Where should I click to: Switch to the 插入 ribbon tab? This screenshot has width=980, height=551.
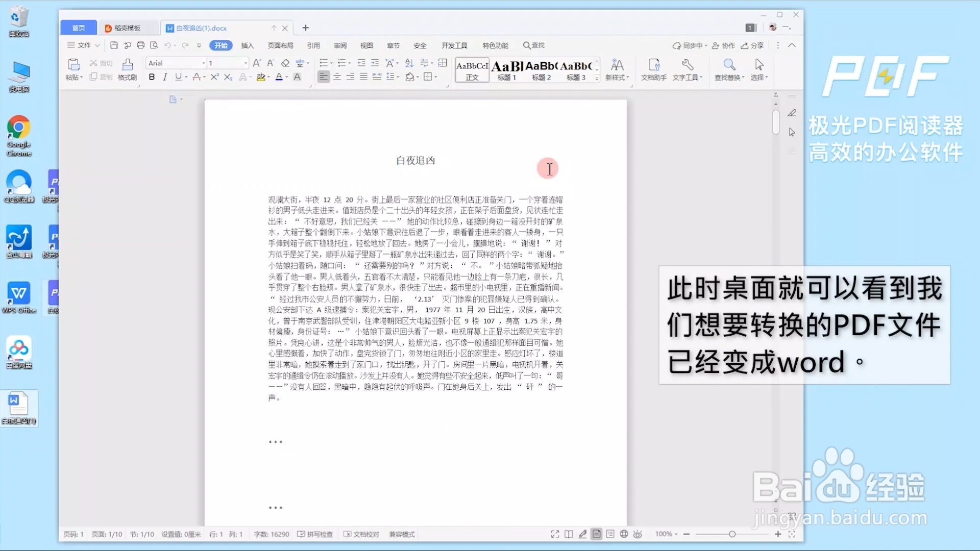pyautogui.click(x=247, y=45)
